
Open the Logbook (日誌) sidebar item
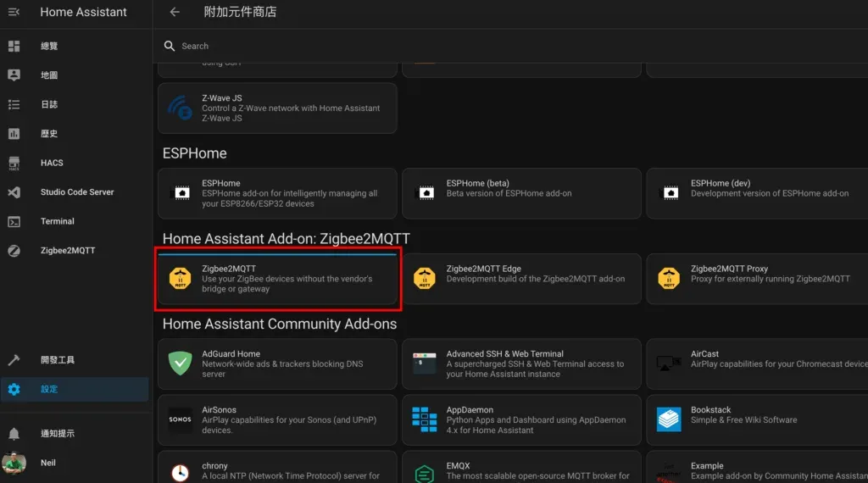49,104
